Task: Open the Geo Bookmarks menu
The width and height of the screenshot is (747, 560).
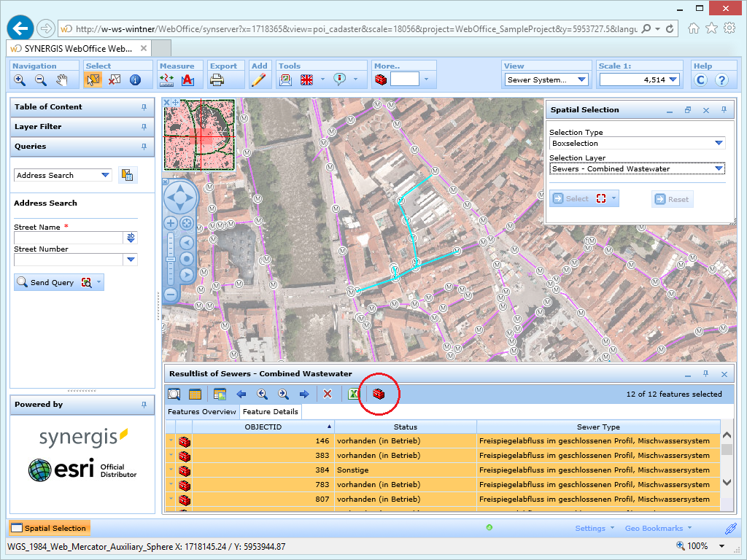Action: (x=655, y=528)
